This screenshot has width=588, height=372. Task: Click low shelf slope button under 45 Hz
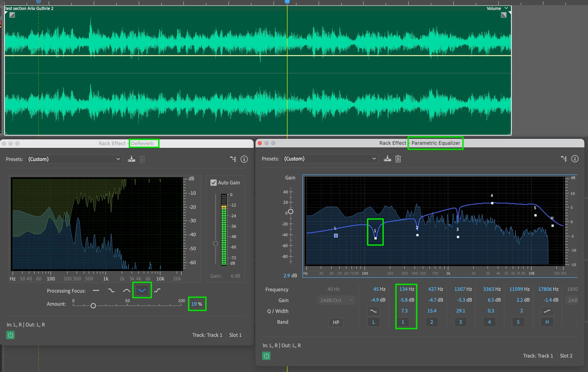(373, 311)
